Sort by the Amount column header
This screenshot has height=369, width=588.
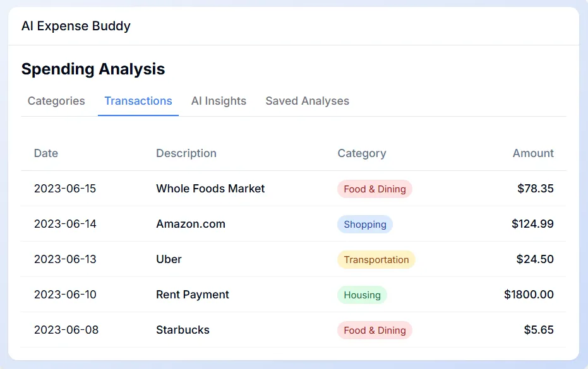(533, 153)
